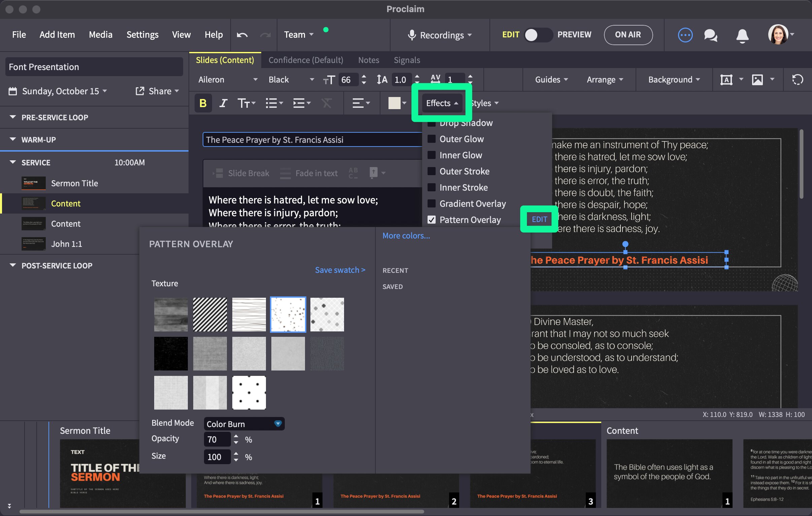Click the calendar icon beside the date
812x516 pixels.
tap(13, 91)
